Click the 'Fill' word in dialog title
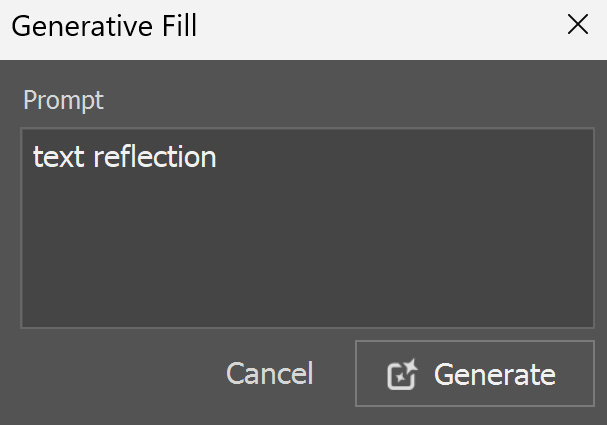This screenshot has height=425, width=607. [179, 26]
